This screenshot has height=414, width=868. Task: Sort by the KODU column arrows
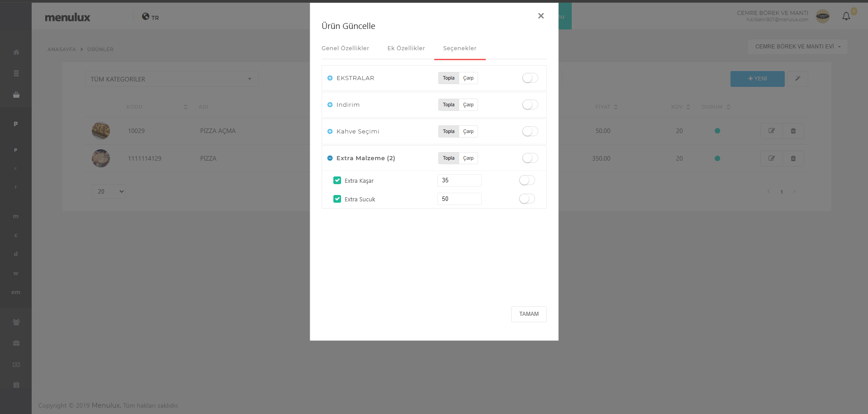185,107
